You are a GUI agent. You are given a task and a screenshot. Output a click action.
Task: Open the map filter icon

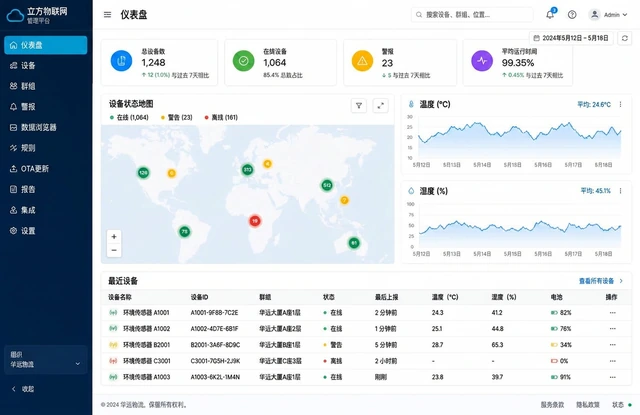(x=359, y=106)
